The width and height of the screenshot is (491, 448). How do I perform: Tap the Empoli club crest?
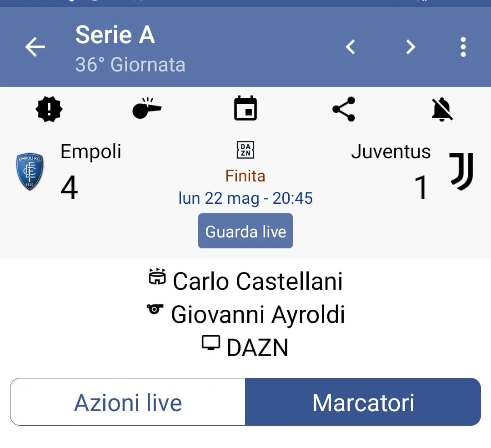pos(30,171)
